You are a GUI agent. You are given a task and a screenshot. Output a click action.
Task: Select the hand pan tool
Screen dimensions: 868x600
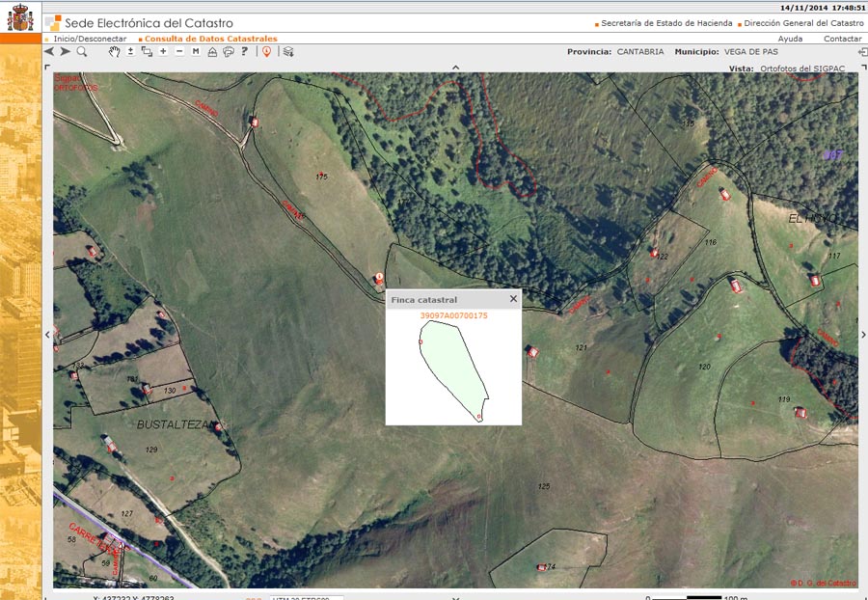(x=114, y=51)
